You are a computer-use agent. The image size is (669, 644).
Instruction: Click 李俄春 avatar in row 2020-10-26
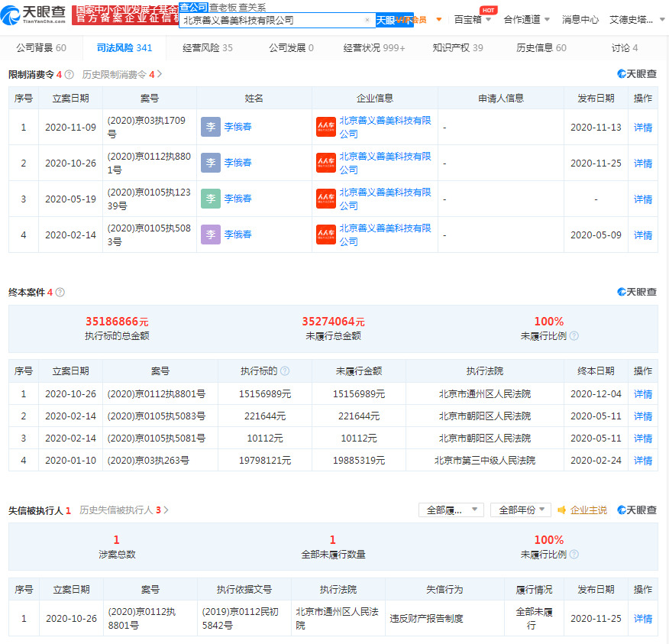(211, 163)
